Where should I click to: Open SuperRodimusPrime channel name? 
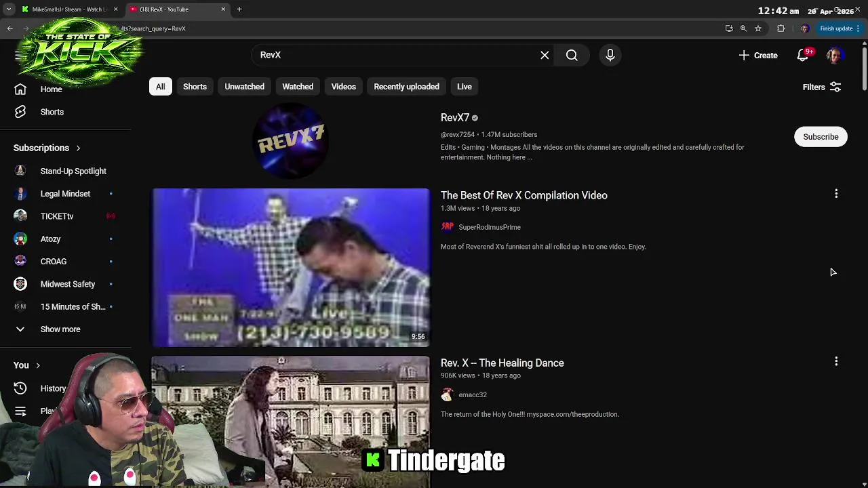click(x=490, y=227)
